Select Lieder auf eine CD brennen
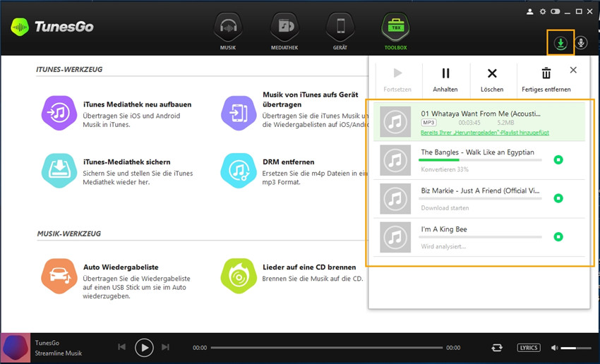This screenshot has width=600, height=364. 239,274
